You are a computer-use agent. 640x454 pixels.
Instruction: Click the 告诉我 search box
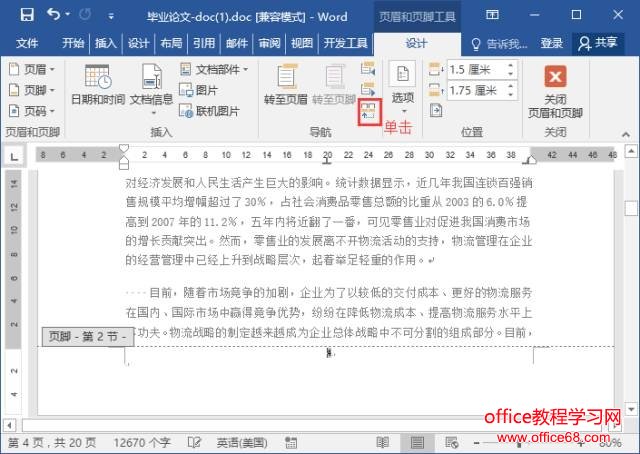click(499, 44)
